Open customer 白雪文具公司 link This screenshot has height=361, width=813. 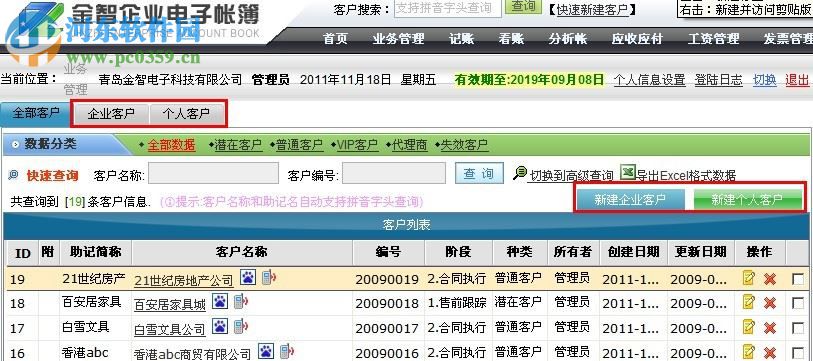[170, 329]
